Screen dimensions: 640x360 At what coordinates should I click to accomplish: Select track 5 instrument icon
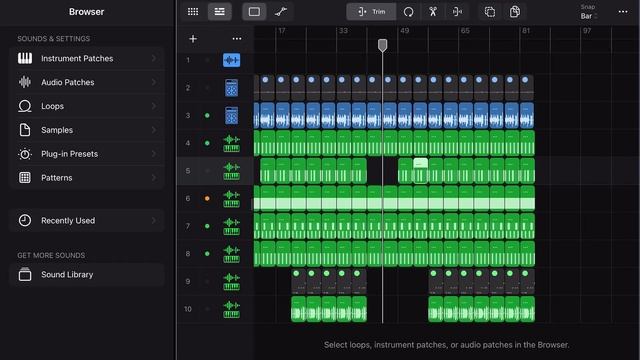(231, 171)
